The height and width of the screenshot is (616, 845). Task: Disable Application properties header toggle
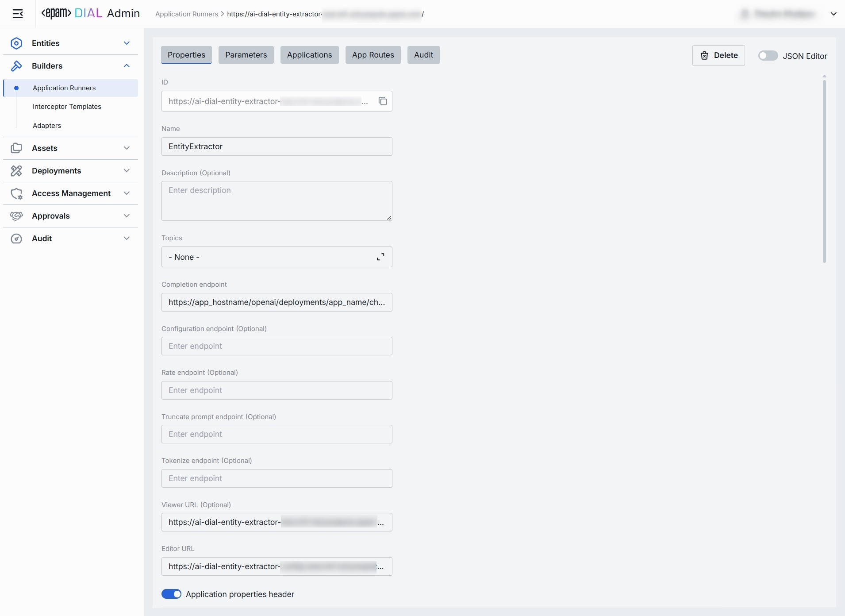(x=171, y=594)
